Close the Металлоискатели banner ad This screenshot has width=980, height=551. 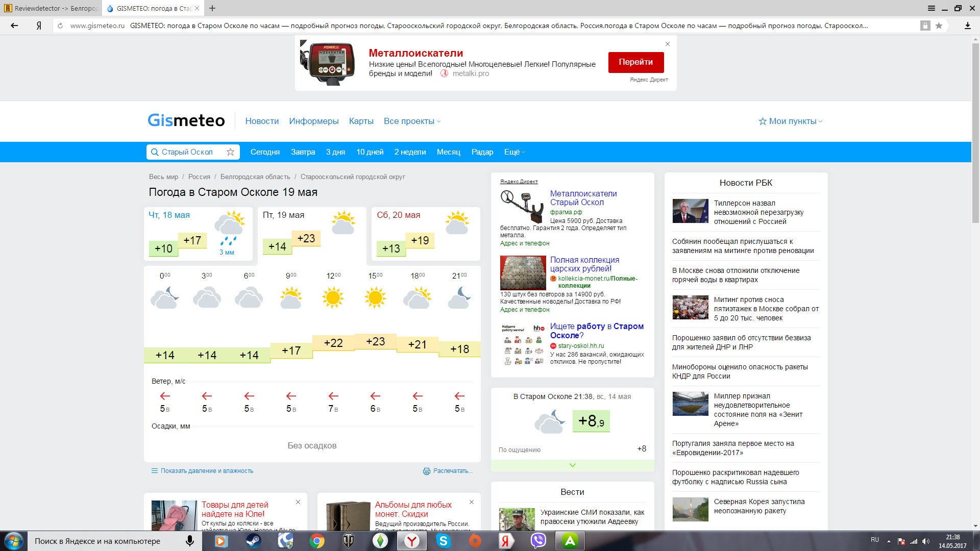pyautogui.click(x=667, y=44)
